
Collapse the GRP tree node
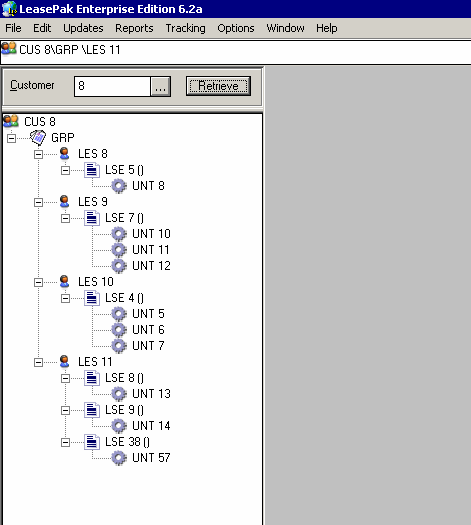[11, 138]
